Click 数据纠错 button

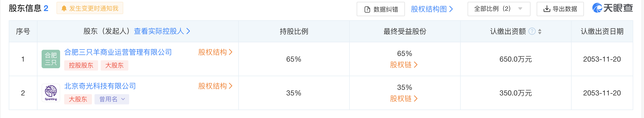[381, 9]
